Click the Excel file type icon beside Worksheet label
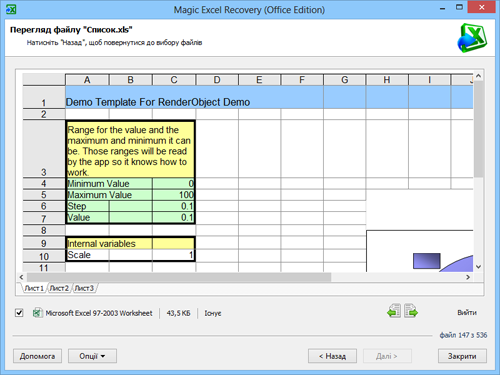This screenshot has height=375, width=500. [x=37, y=313]
